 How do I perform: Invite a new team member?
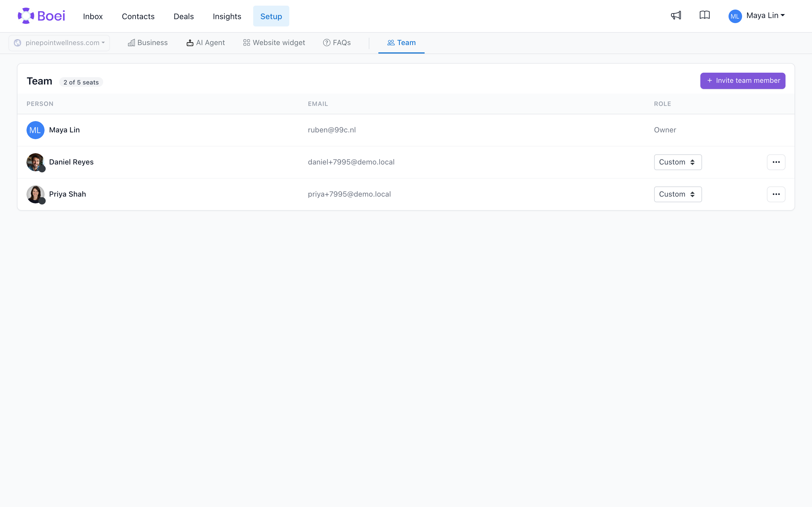click(x=743, y=81)
